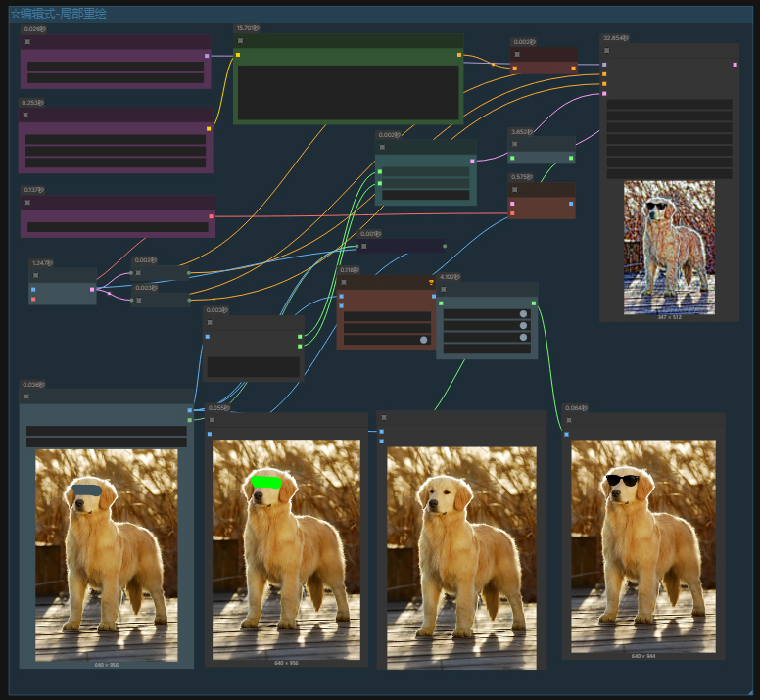
Task: Click the orange help badge on the brown 0.118秒 node
Action: click(x=431, y=282)
